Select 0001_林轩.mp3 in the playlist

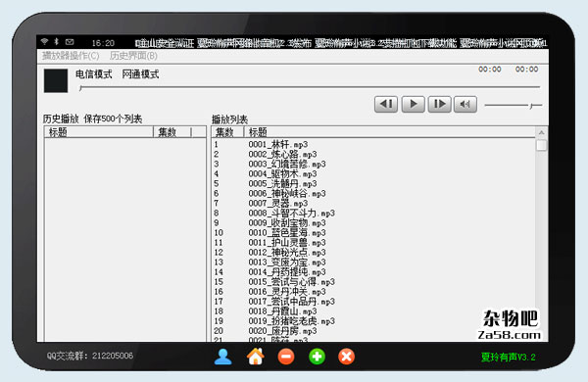pos(278,144)
